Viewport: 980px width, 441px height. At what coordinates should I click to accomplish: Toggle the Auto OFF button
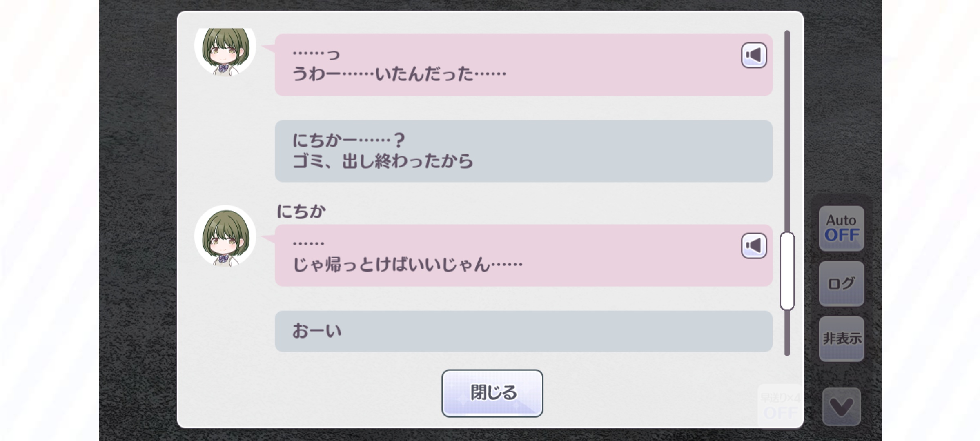[841, 228]
